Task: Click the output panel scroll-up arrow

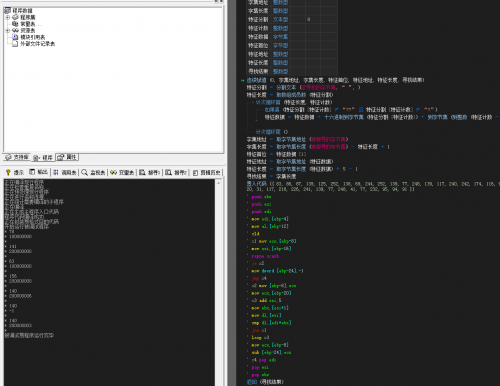Action: (x=219, y=183)
